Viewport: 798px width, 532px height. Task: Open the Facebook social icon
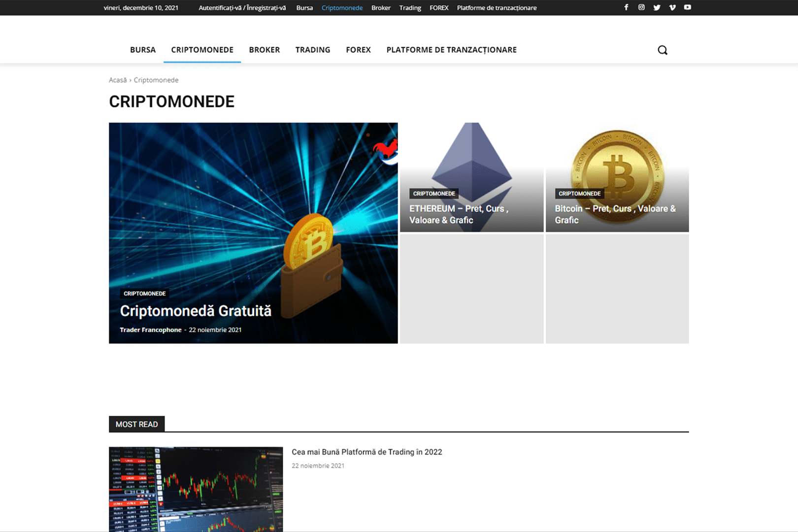(x=626, y=7)
